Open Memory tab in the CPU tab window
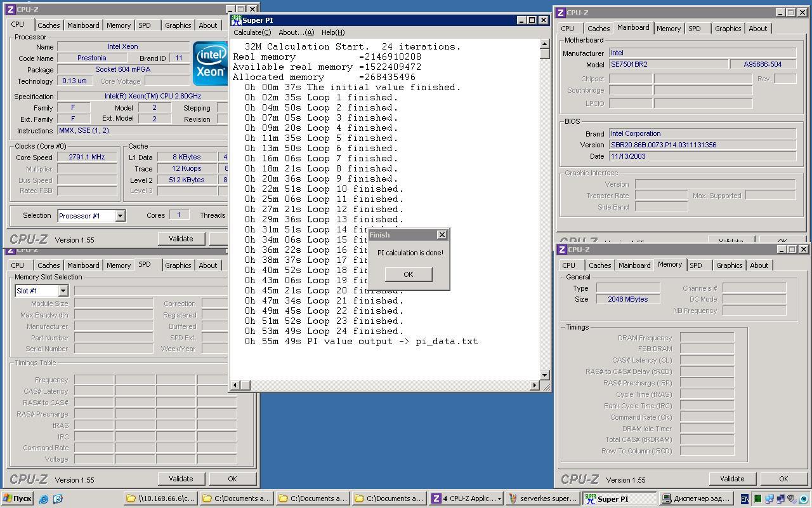Screen dimensions: 812x508 click(119, 25)
